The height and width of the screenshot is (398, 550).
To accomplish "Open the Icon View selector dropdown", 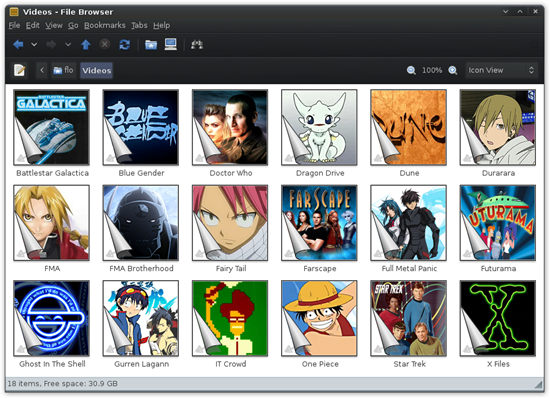I will click(501, 70).
